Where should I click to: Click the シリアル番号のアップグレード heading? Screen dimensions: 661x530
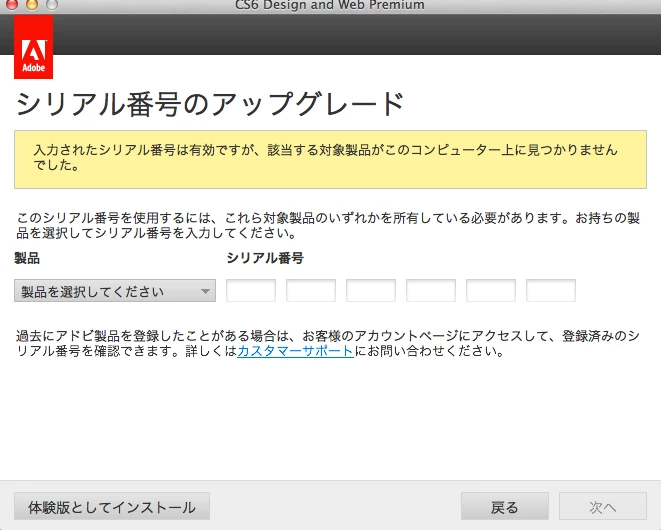pos(210,104)
